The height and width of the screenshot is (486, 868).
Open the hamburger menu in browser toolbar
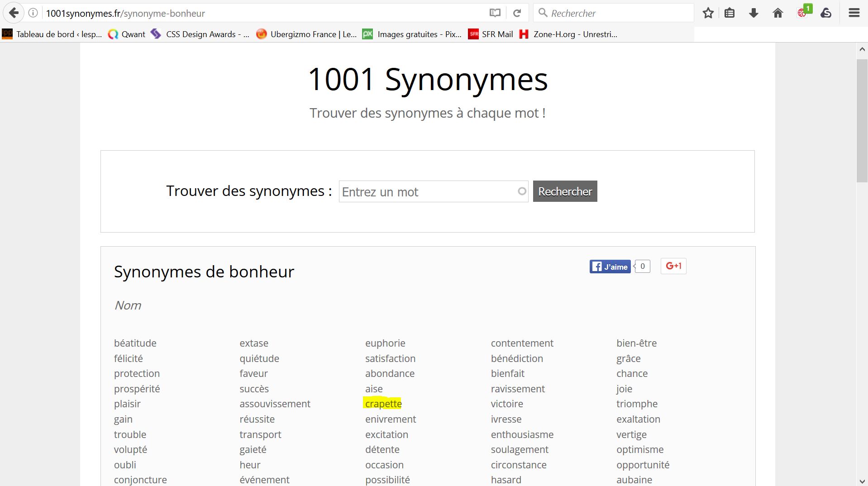pyautogui.click(x=854, y=13)
